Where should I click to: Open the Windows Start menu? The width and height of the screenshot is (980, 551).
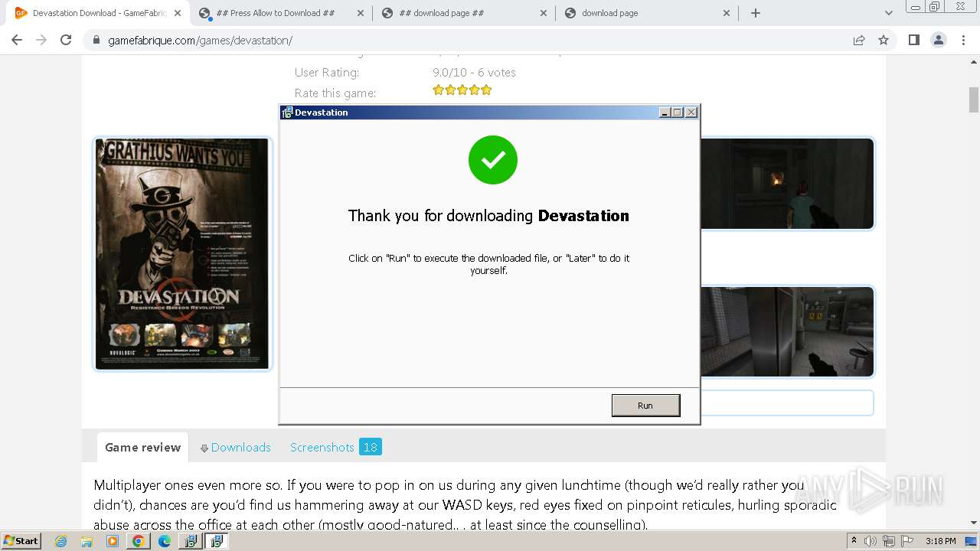21,541
